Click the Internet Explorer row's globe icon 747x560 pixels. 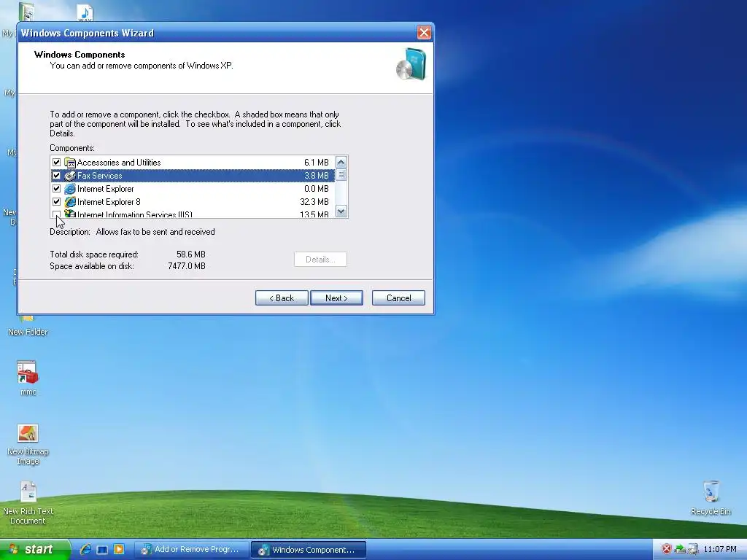[x=70, y=189]
